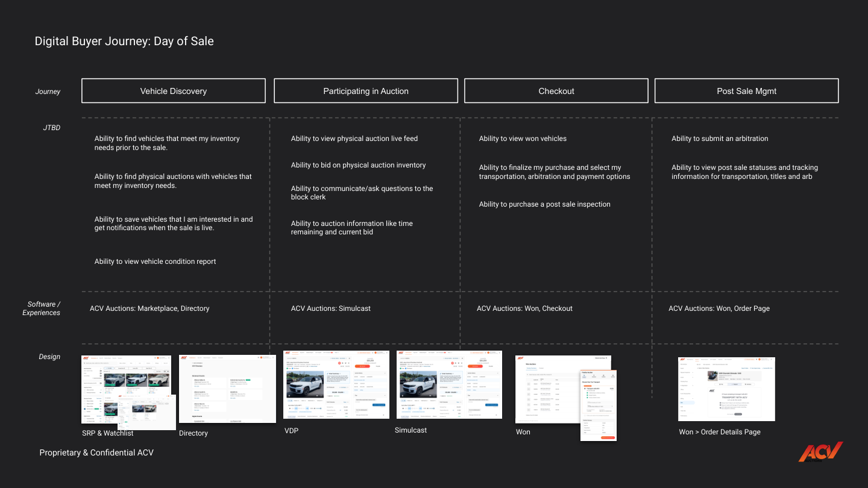Click the ACV logo in the slide corner
The width and height of the screenshot is (868, 488).
(x=820, y=452)
